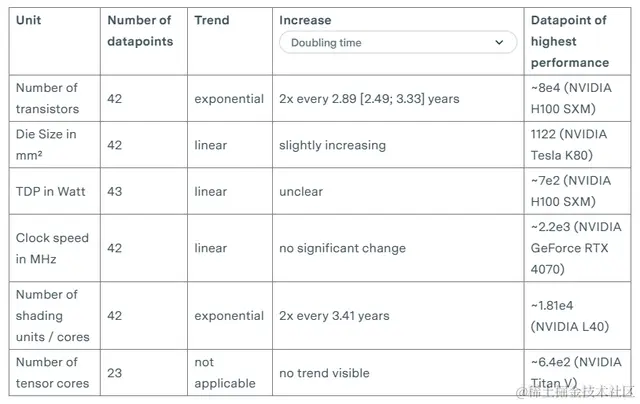Click the NVIDIA Titan V datapoint cell
Image resolution: width=640 pixels, height=404 pixels.
(577, 372)
